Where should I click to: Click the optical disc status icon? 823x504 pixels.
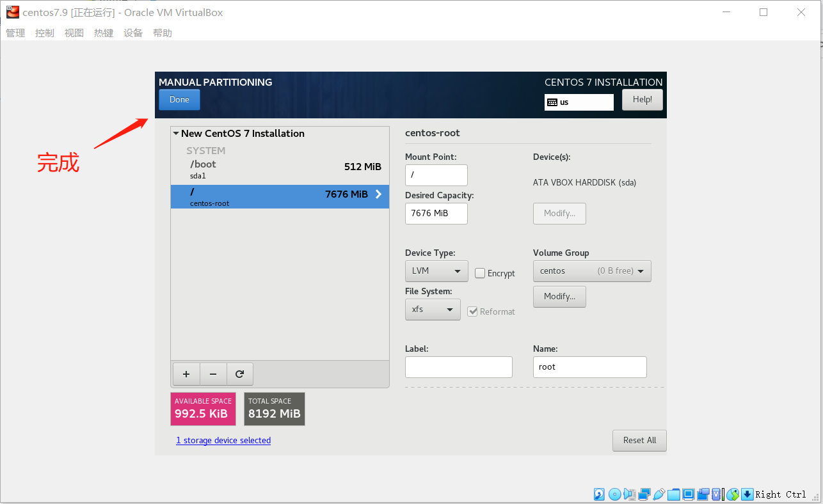point(614,494)
